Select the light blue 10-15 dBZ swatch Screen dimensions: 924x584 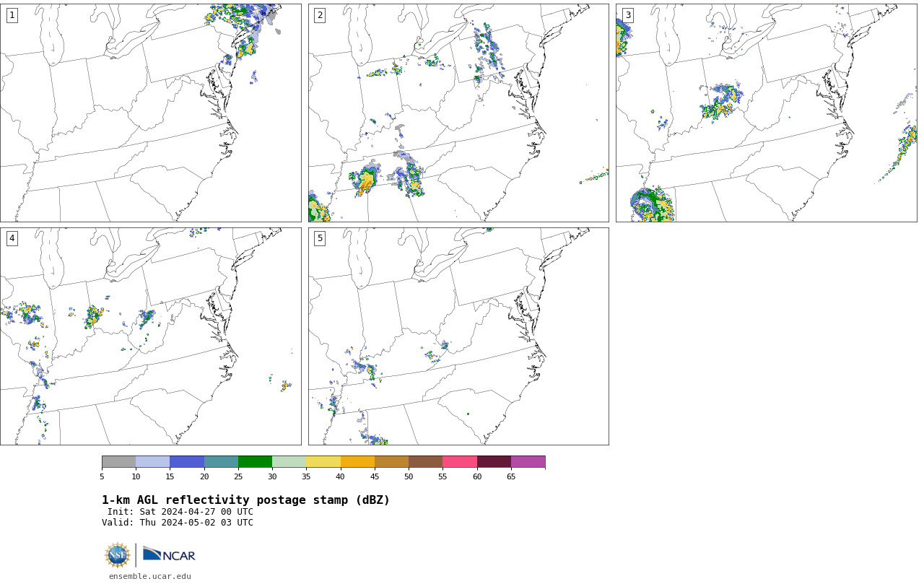click(x=153, y=462)
